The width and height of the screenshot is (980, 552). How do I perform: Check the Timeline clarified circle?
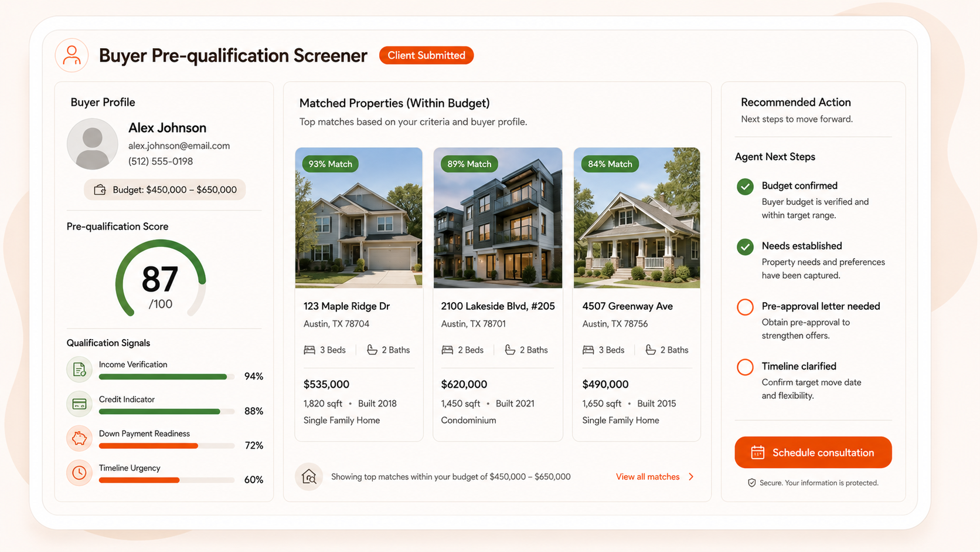(745, 367)
